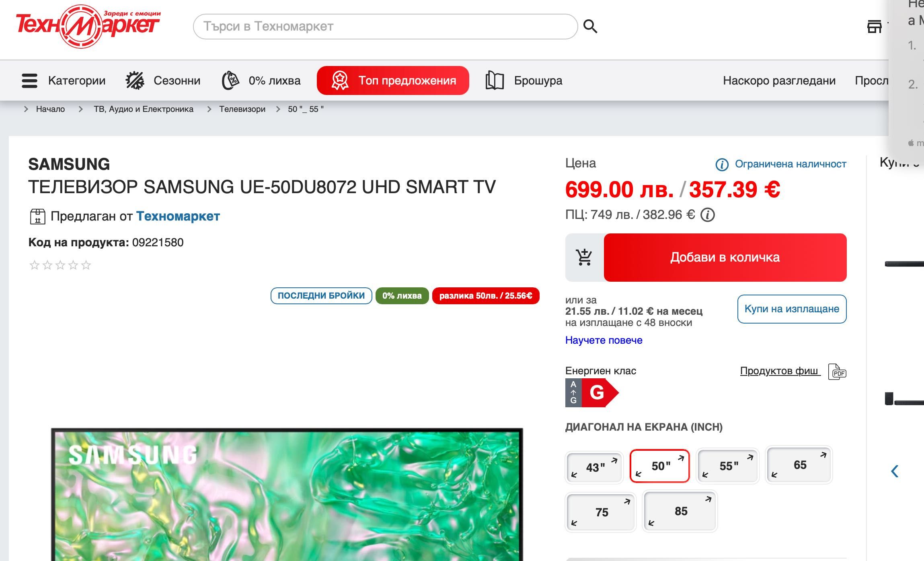
Task: Click the seasonal sun-snowflake icon
Action: pyautogui.click(x=135, y=80)
